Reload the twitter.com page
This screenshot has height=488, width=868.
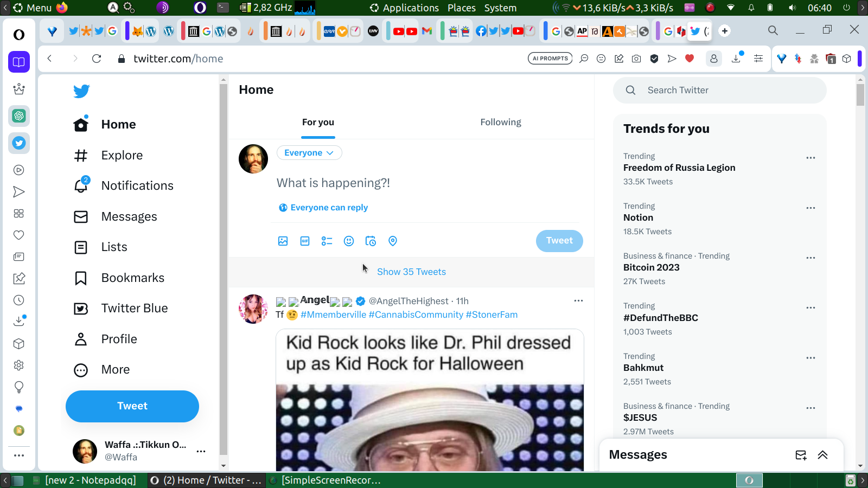point(97,59)
